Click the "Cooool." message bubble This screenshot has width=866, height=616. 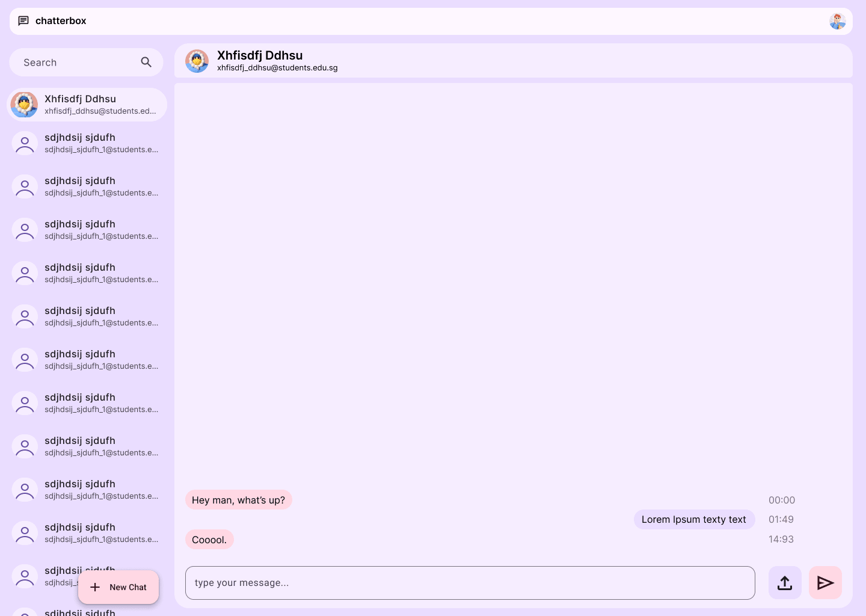[x=209, y=540]
